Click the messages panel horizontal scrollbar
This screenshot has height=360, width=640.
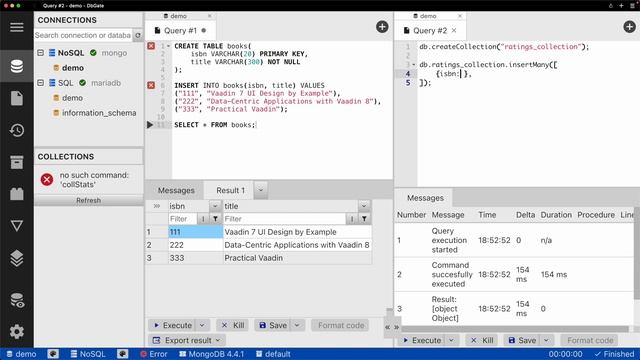tap(515, 329)
